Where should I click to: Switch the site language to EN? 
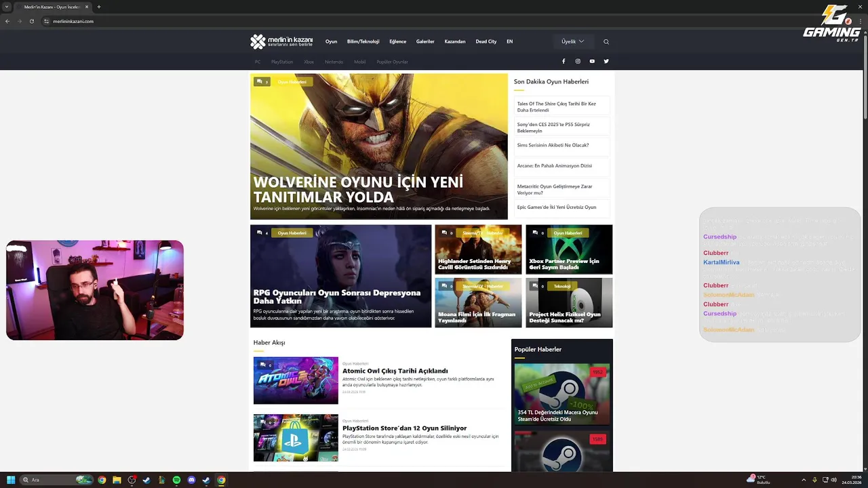[510, 41]
